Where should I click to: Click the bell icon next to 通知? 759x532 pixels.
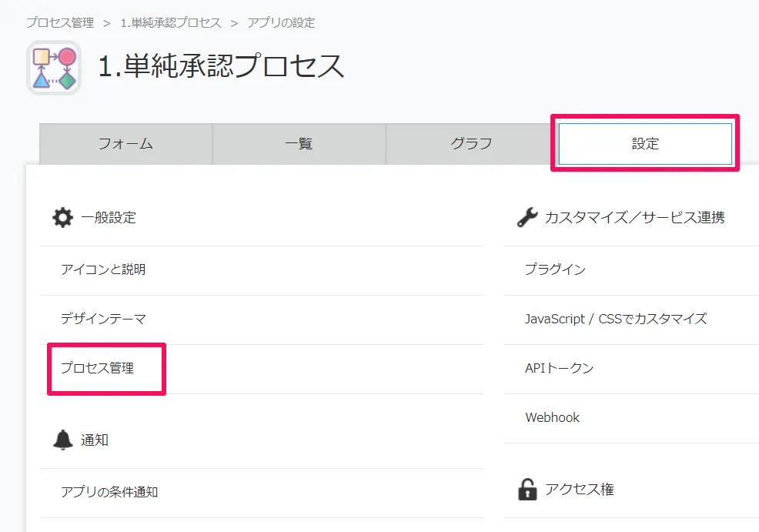[63, 440]
